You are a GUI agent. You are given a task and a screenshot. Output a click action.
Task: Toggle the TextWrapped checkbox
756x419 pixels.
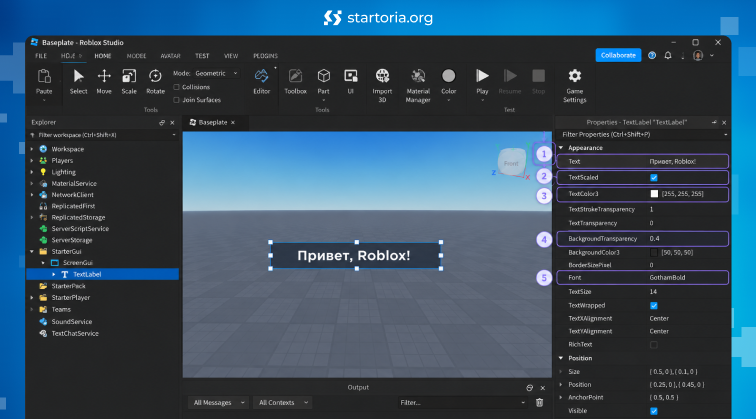(x=654, y=305)
